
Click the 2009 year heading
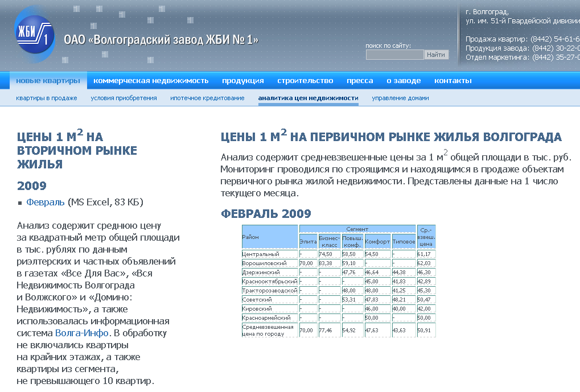(x=32, y=185)
